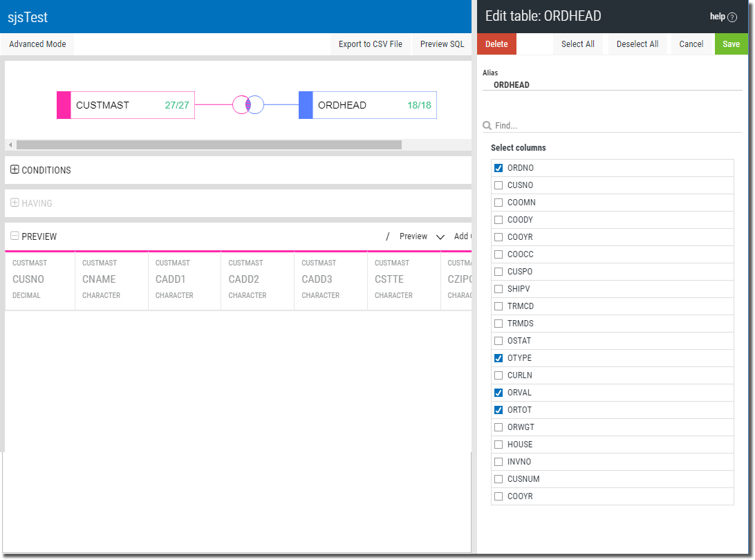The height and width of the screenshot is (560, 755).
Task: Toggle the OTYPE column checkbox
Action: click(498, 358)
